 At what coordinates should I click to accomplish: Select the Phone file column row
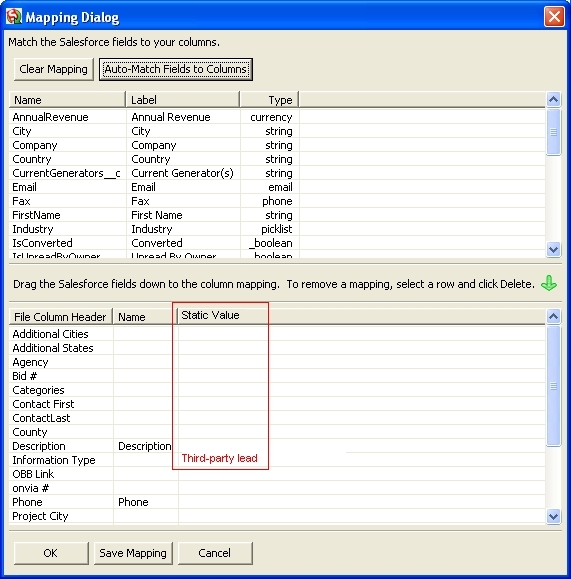tap(277, 503)
